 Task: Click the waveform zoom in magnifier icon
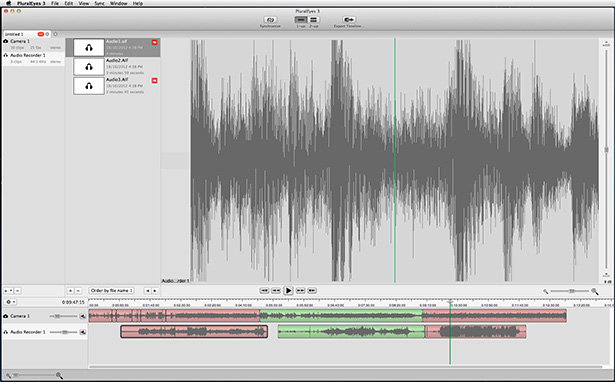click(595, 291)
